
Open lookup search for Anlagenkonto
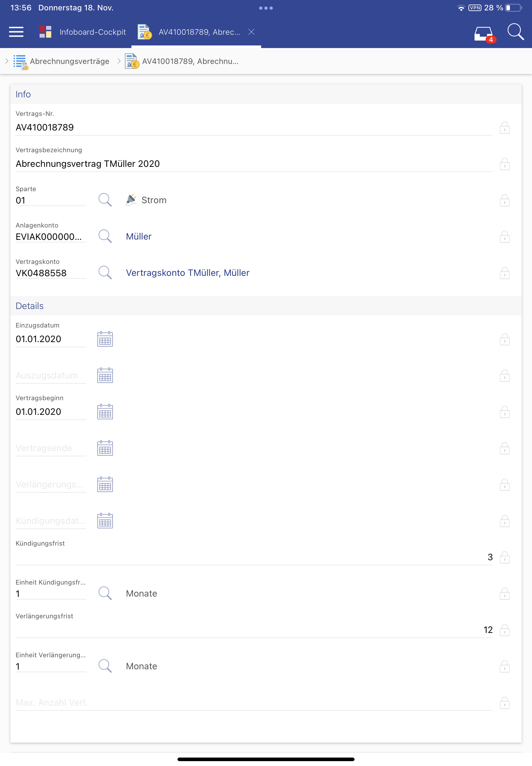pyautogui.click(x=105, y=236)
